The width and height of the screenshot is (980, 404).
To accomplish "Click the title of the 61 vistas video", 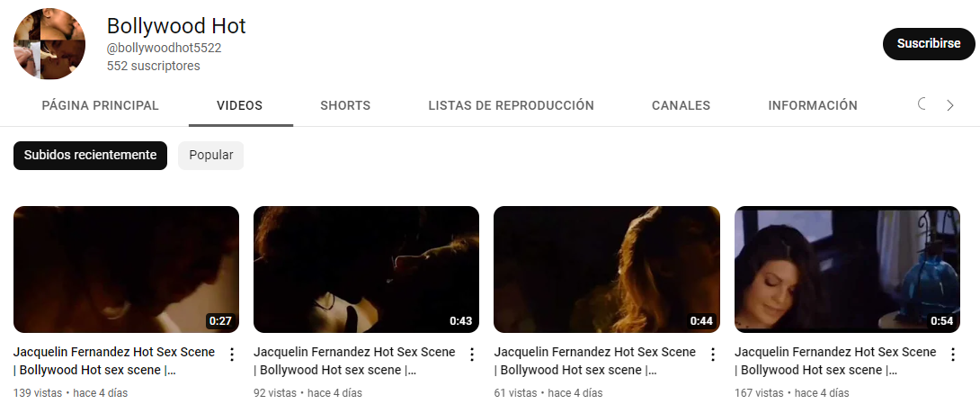I will 595,361.
